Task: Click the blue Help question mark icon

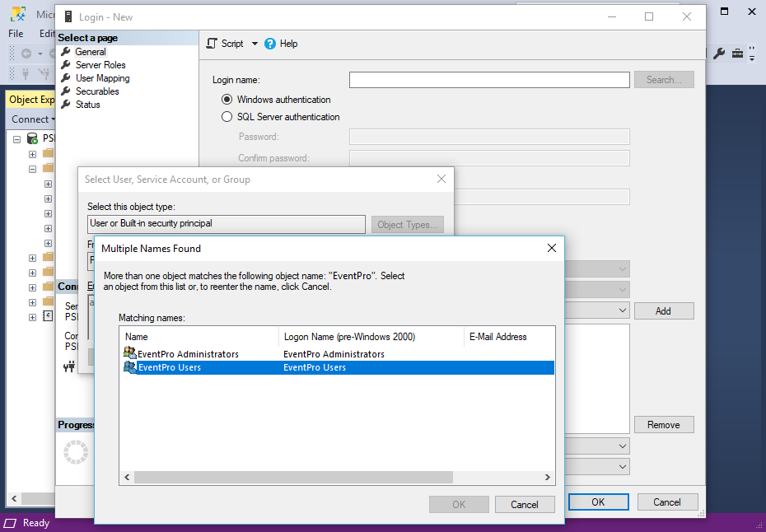Action: tap(270, 44)
